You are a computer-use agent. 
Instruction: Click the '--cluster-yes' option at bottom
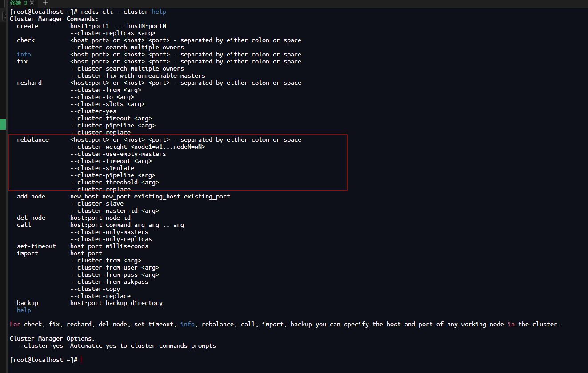pyautogui.click(x=40, y=345)
